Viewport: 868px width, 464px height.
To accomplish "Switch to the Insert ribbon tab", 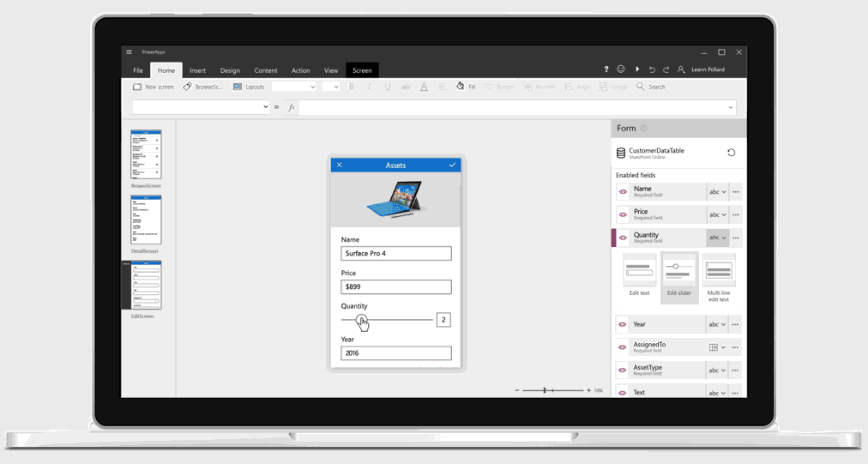I will click(197, 70).
